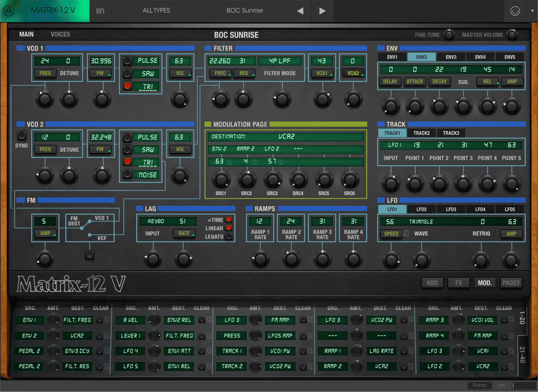The image size is (538, 392).
Task: Open the ALL TYPES preset filter
Action: coord(156,11)
